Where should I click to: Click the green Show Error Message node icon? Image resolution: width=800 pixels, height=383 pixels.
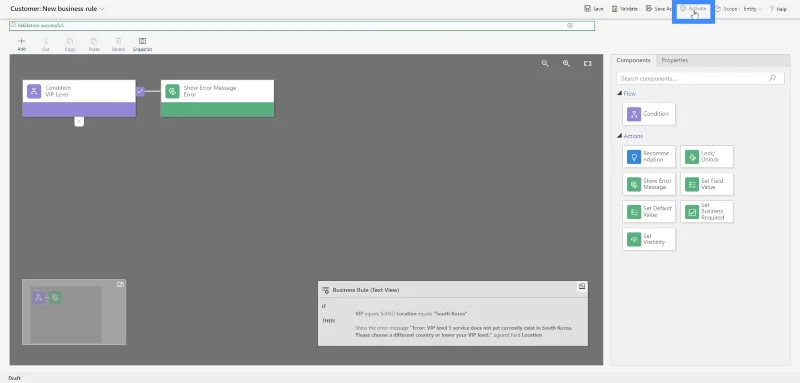tap(172, 91)
